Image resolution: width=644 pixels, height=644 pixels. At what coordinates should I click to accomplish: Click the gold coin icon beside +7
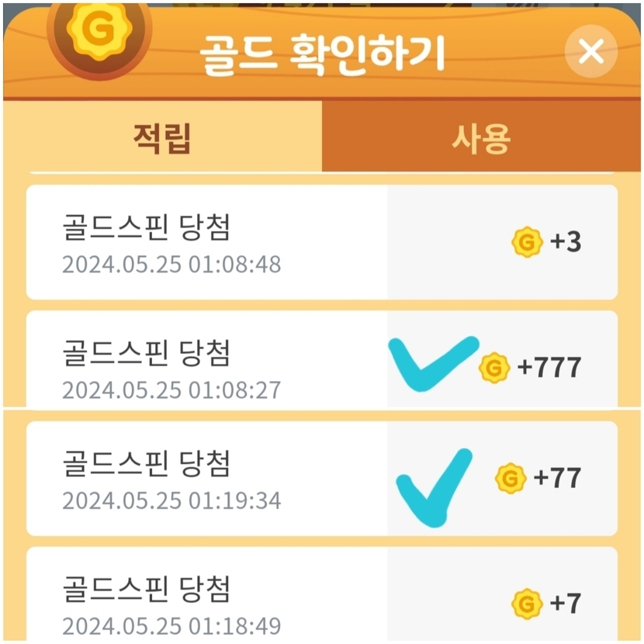point(528,603)
